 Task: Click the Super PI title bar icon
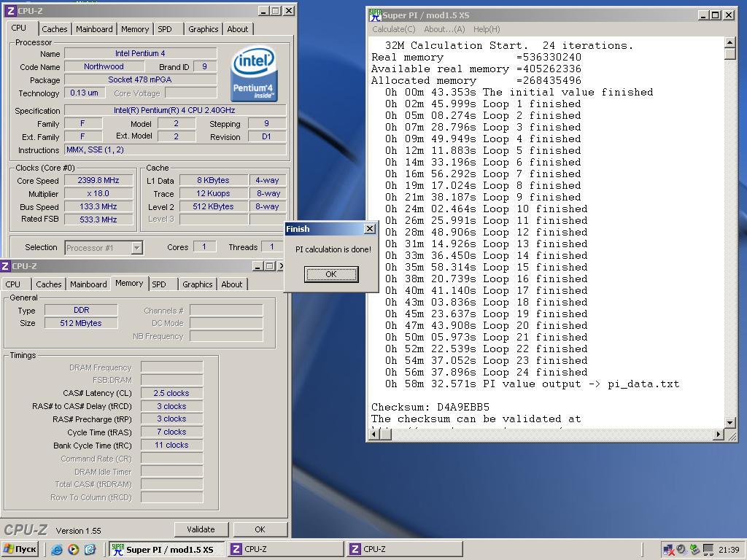click(376, 15)
